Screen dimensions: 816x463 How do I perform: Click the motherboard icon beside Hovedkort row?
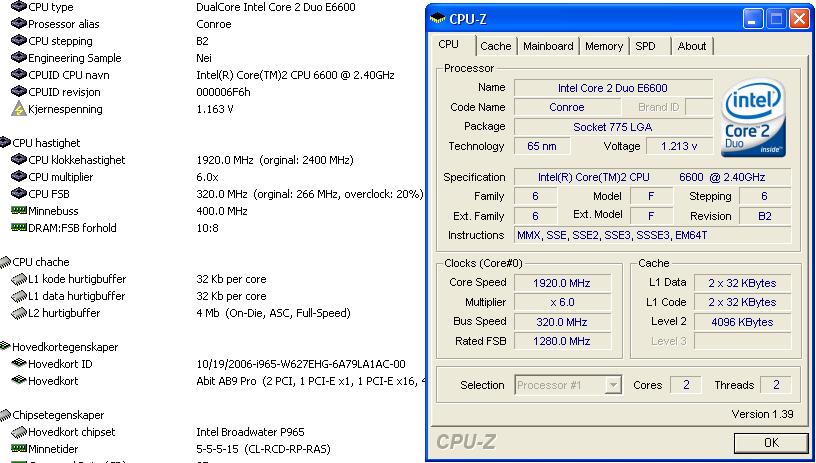tap(19, 380)
